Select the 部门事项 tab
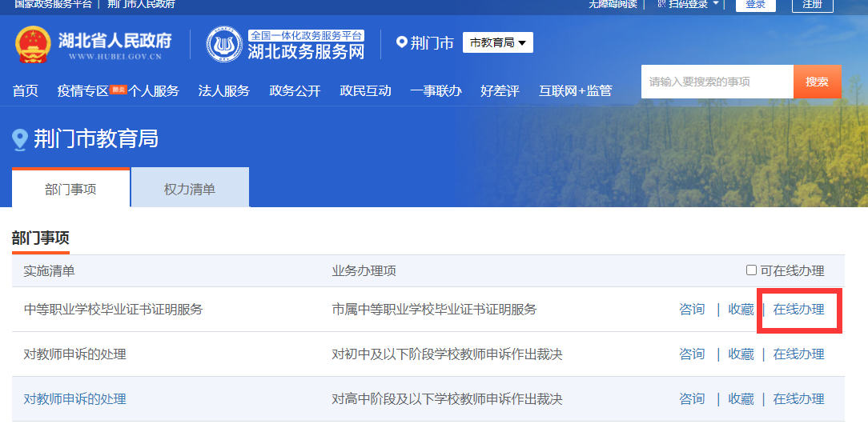 (x=70, y=189)
